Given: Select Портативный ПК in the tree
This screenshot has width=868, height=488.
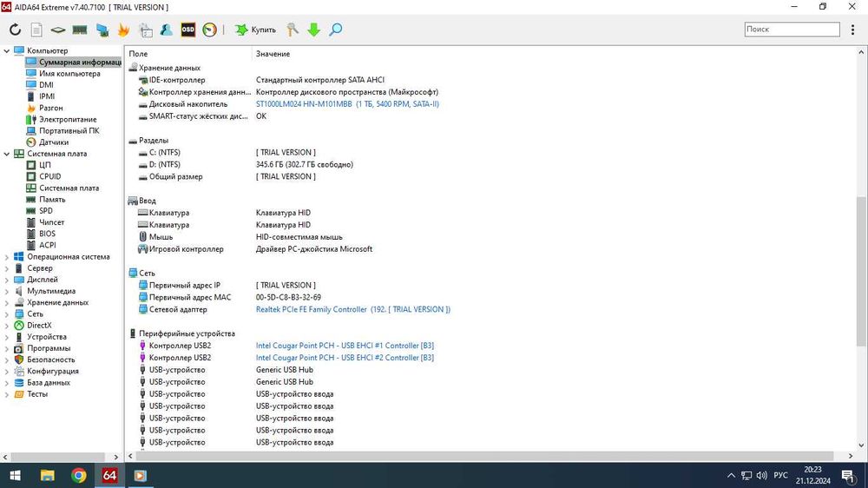Looking at the screenshot, I should [x=69, y=131].
